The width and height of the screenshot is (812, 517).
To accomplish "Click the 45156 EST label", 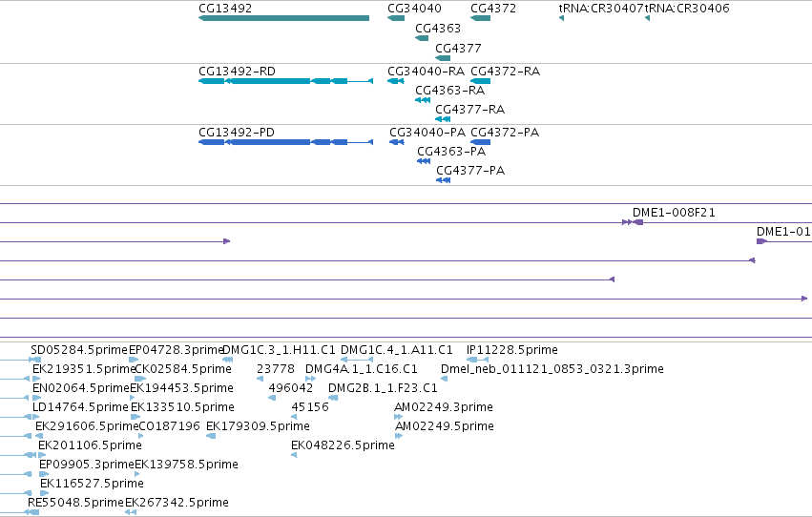I will pyautogui.click(x=310, y=407).
